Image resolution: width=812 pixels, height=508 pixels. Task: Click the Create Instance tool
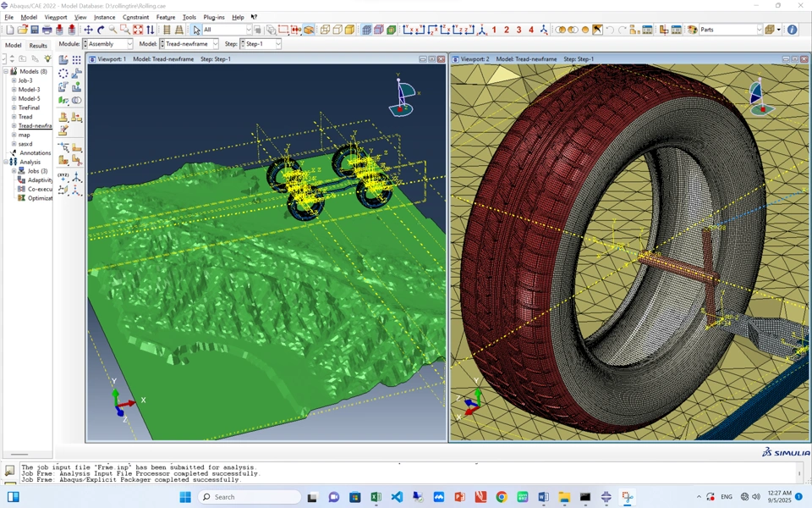pos(63,59)
